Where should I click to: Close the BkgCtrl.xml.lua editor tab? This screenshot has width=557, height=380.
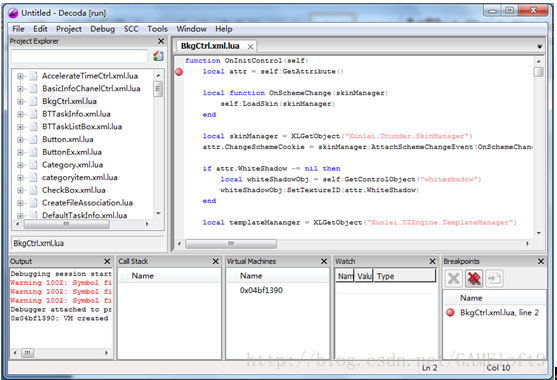coord(250,47)
